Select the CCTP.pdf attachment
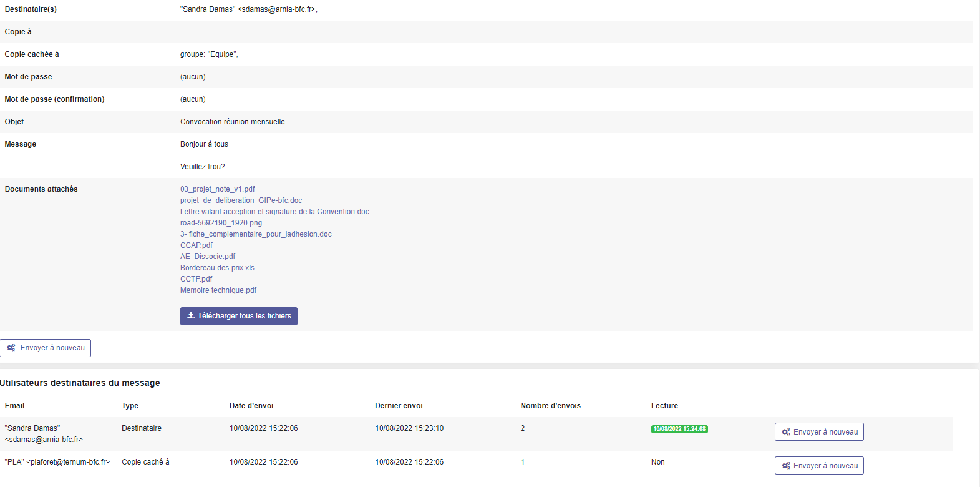This screenshot has width=980, height=487. tap(196, 279)
